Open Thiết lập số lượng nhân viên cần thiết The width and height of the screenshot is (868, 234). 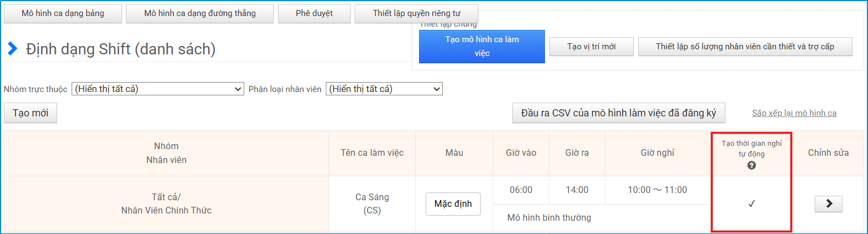(x=745, y=47)
